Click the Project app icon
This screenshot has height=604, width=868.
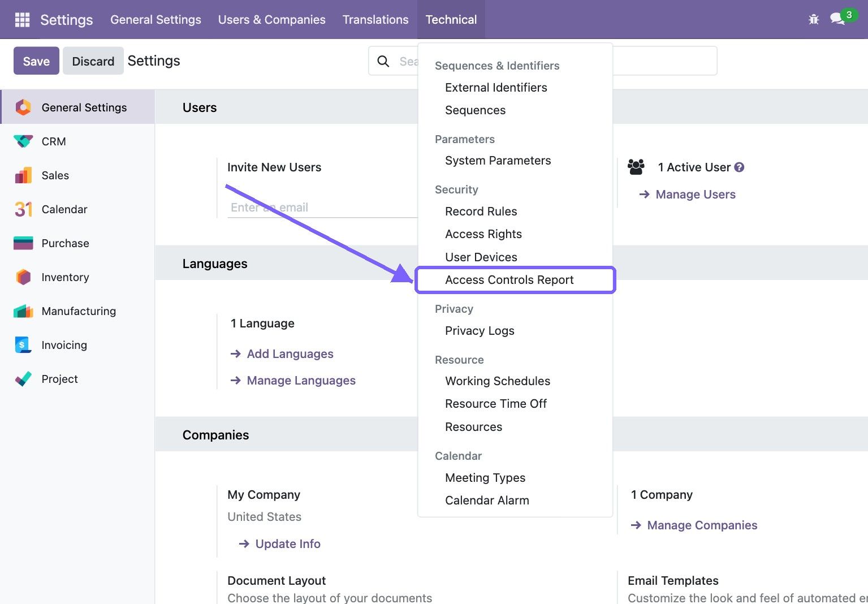tap(23, 379)
